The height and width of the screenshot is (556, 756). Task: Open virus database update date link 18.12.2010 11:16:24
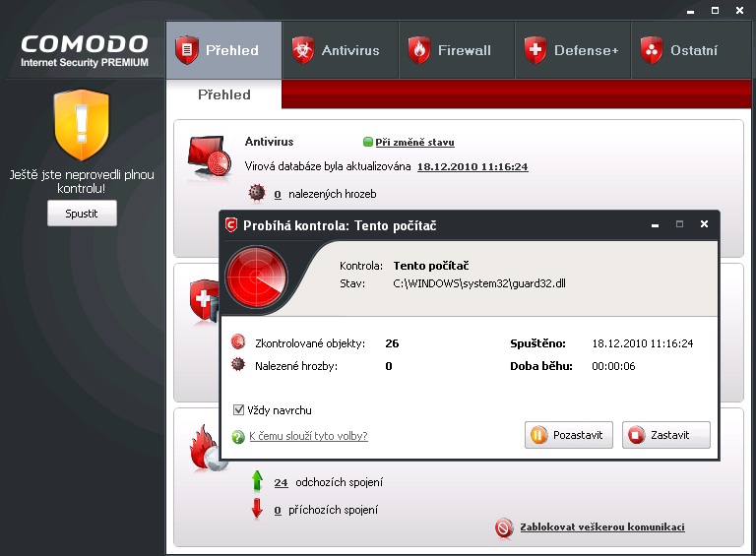click(x=472, y=166)
